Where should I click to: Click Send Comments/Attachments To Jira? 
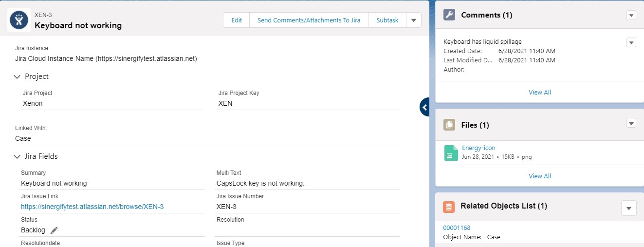(x=309, y=20)
